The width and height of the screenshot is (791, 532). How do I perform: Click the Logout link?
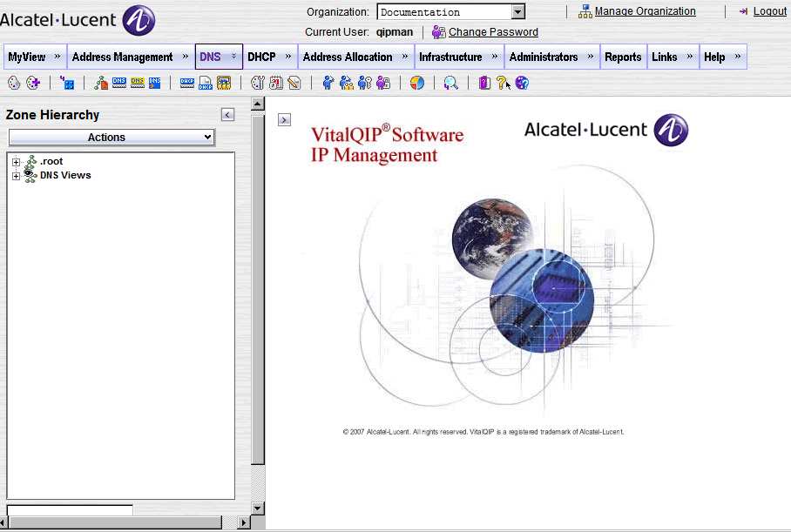[769, 11]
